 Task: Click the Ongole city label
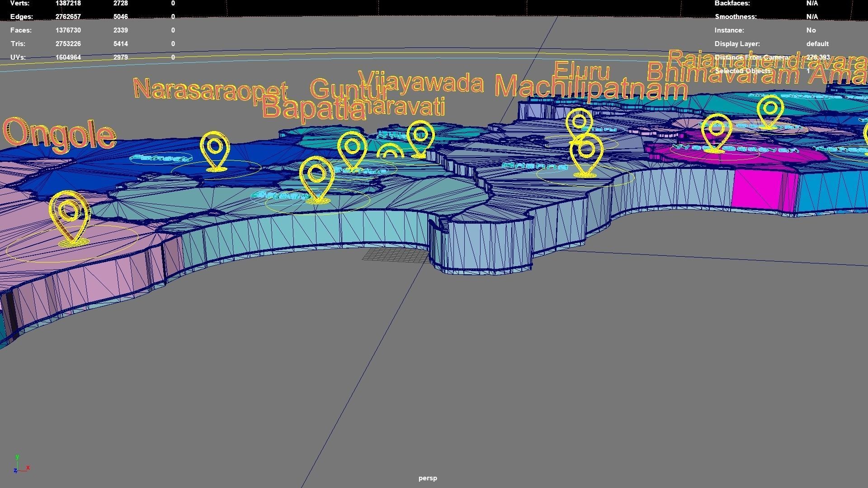pyautogui.click(x=58, y=134)
